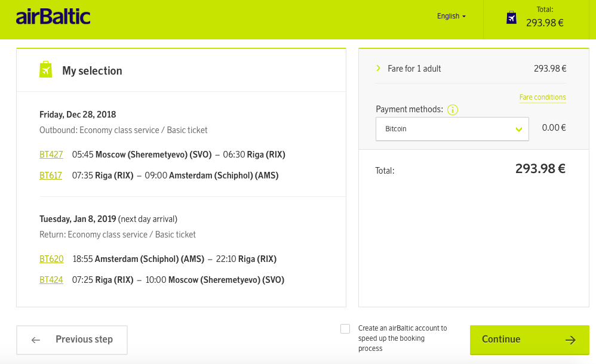The height and width of the screenshot is (364, 596).
Task: Click the Return Economy class service text
Action: [118, 235]
